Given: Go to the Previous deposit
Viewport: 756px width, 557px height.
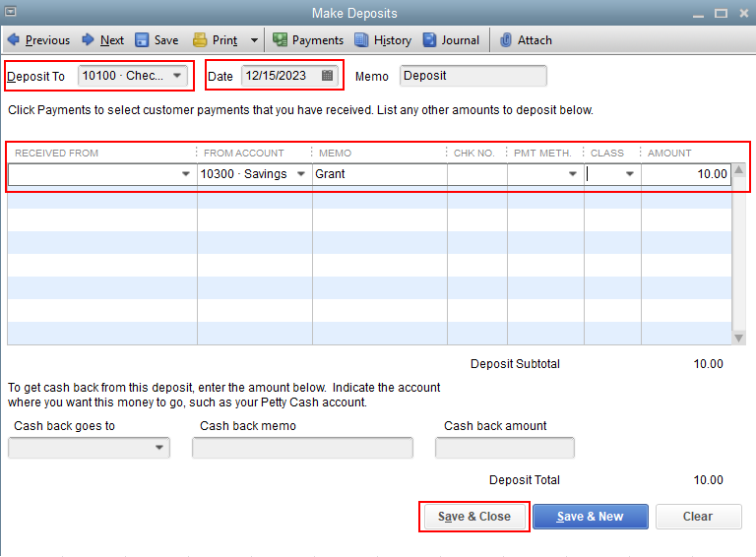Looking at the screenshot, I should pyautogui.click(x=39, y=40).
